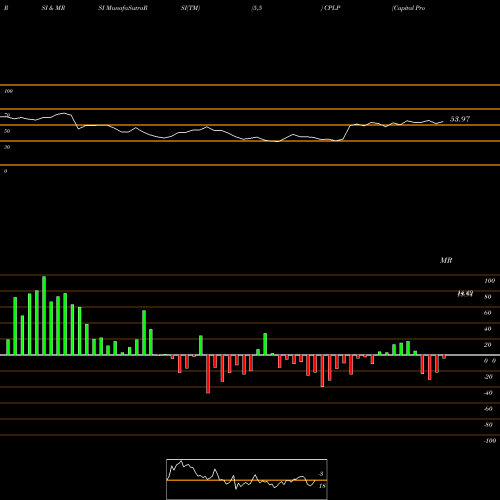Click the RSI 50 level label
Viewport: 500px width, 500px height.
pos(7,131)
